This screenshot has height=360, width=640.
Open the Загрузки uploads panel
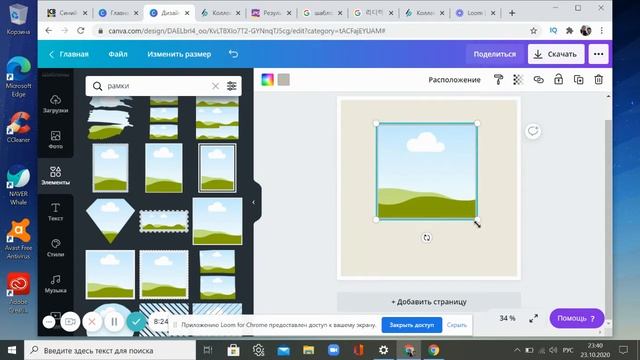click(56, 103)
